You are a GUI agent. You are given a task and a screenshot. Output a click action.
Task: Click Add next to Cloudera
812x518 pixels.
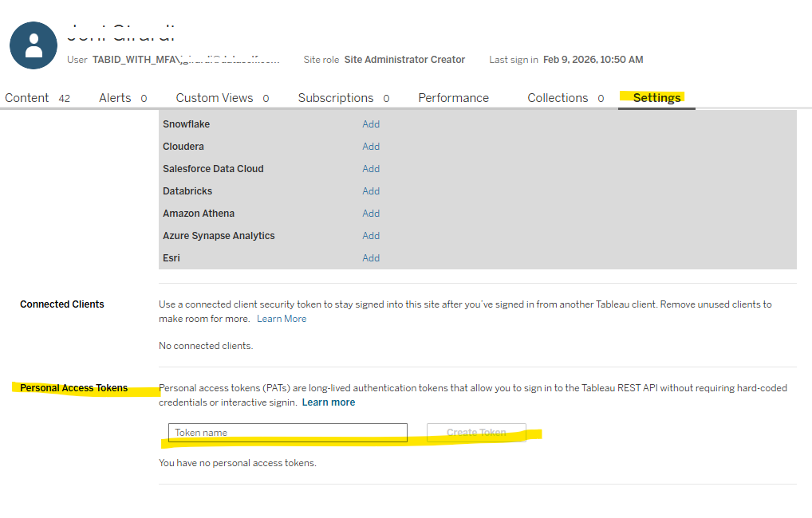click(371, 147)
